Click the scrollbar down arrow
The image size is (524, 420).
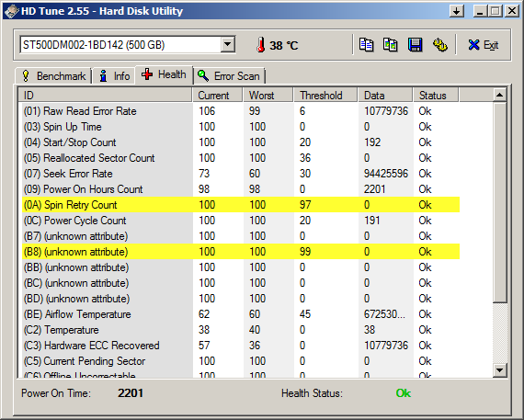[499, 370]
